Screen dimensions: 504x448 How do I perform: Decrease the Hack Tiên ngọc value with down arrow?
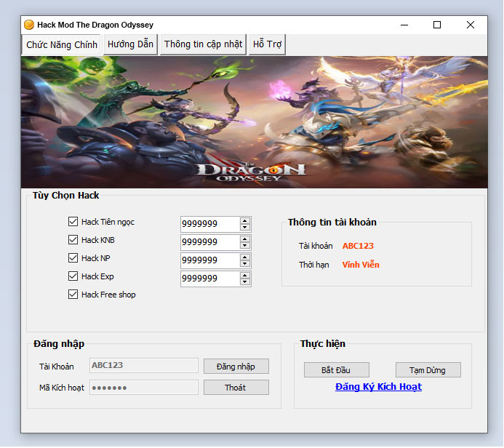tap(245, 227)
